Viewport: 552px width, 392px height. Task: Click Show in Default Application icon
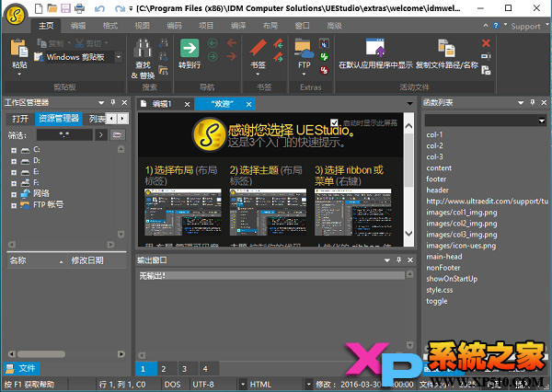[375, 47]
